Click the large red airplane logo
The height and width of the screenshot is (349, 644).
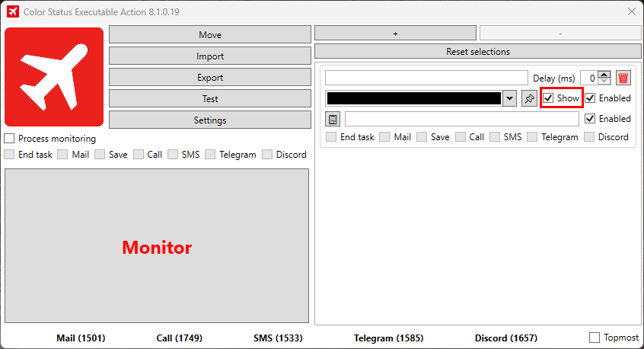[54, 77]
